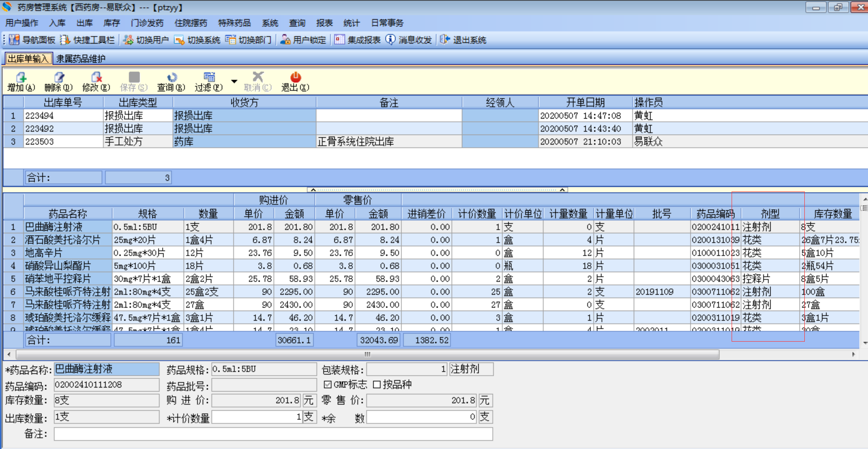The width and height of the screenshot is (868, 449).
Task: Click the 增加(A) add record icon
Action: (21, 77)
